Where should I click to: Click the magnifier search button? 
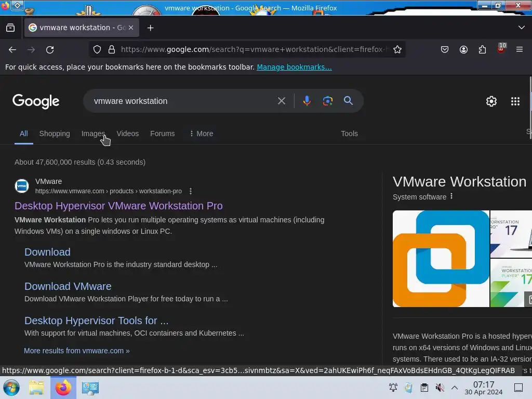click(348, 101)
